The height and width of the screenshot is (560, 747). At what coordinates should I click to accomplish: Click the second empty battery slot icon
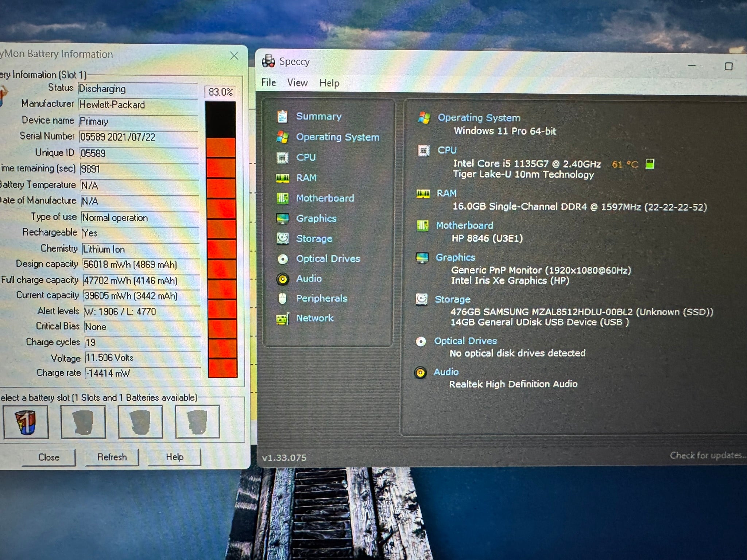[83, 422]
